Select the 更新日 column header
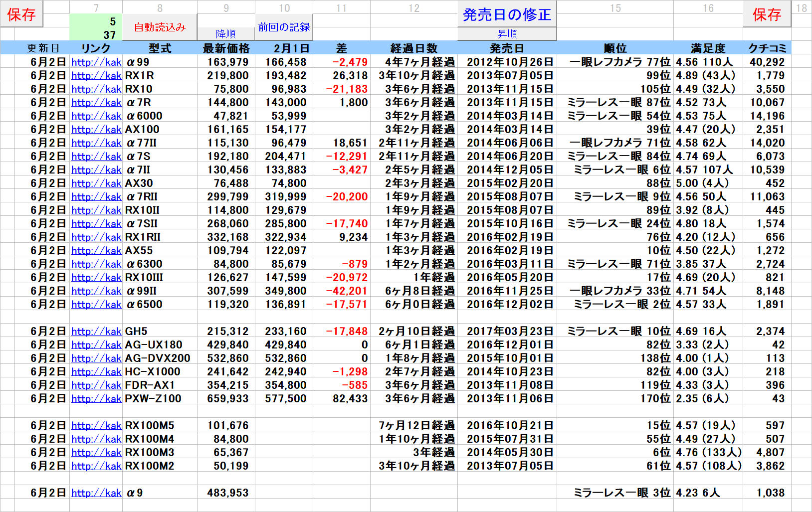 [43, 48]
